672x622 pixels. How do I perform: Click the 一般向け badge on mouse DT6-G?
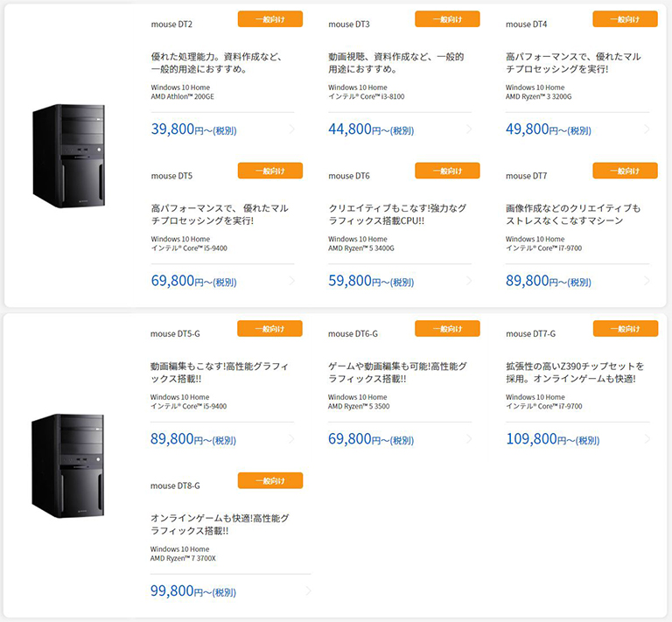coord(447,329)
